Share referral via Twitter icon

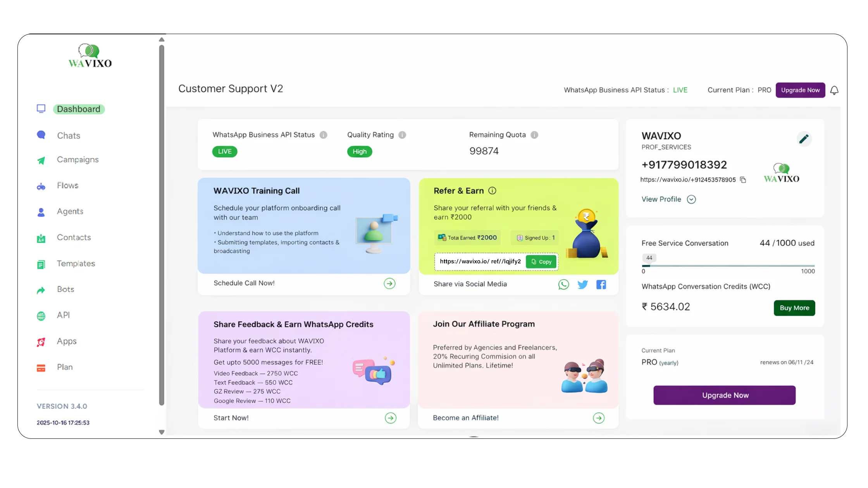click(582, 285)
